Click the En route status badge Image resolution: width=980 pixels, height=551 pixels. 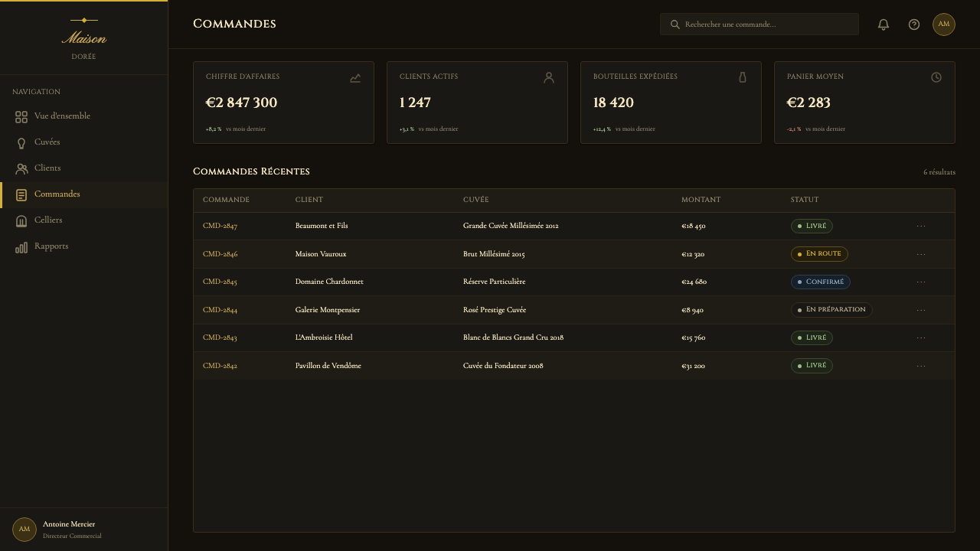[819, 254]
